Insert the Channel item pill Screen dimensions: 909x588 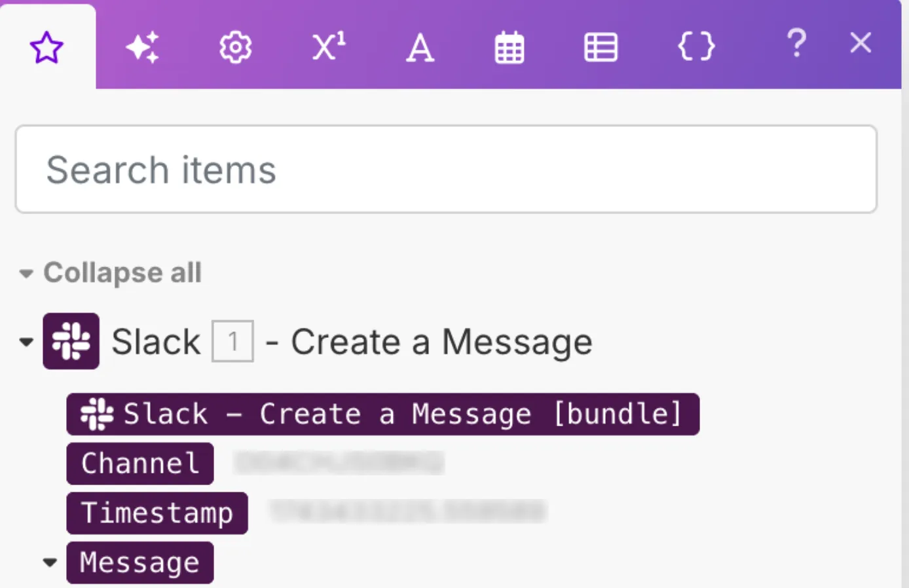(x=140, y=464)
